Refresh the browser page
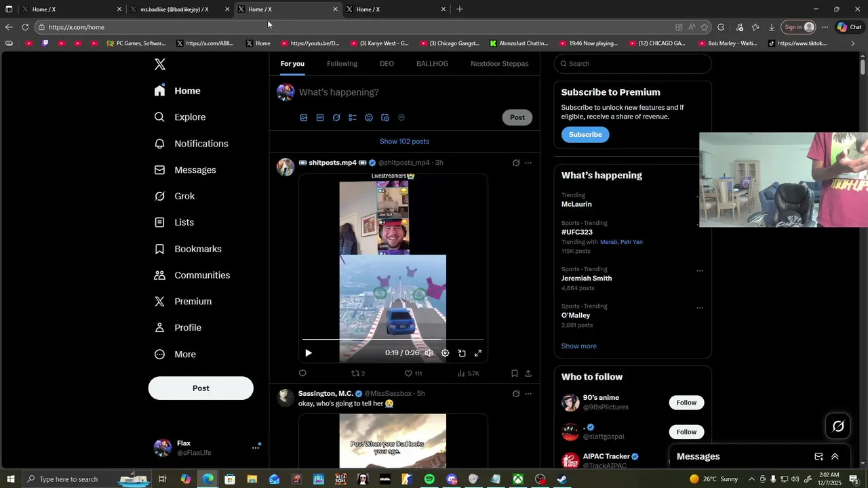Image resolution: width=868 pixels, height=488 pixels. coord(25,27)
